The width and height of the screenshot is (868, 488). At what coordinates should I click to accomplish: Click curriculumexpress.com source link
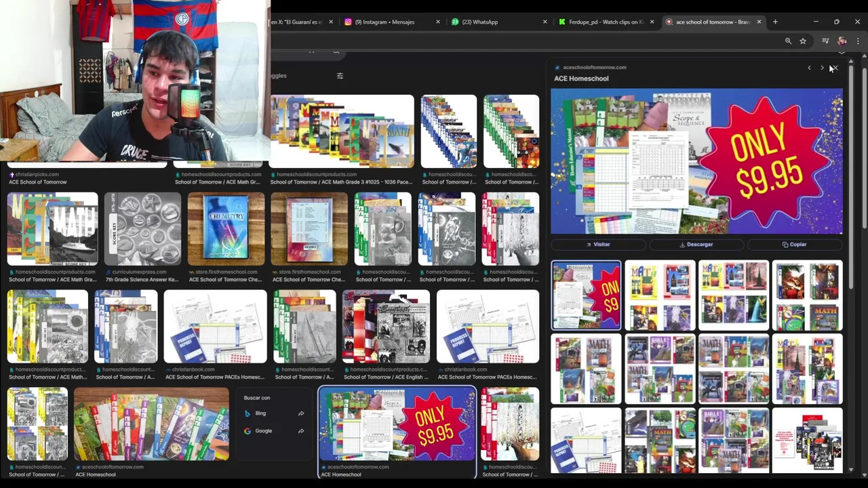tap(139, 272)
